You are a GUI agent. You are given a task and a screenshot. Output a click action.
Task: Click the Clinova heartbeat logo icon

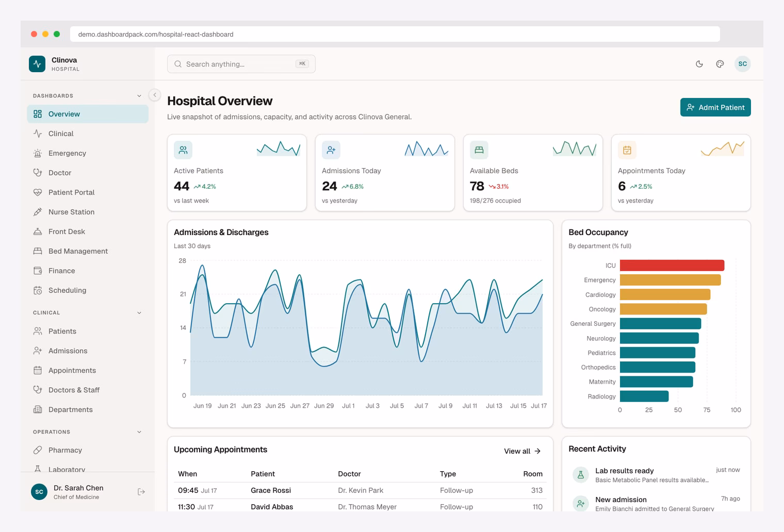coord(37,64)
